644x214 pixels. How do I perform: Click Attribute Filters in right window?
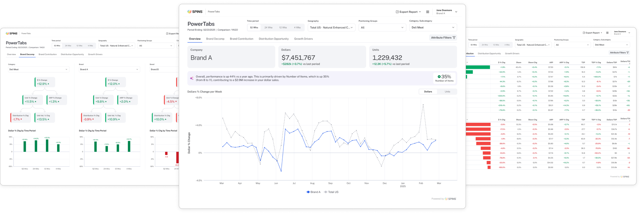tap(619, 53)
